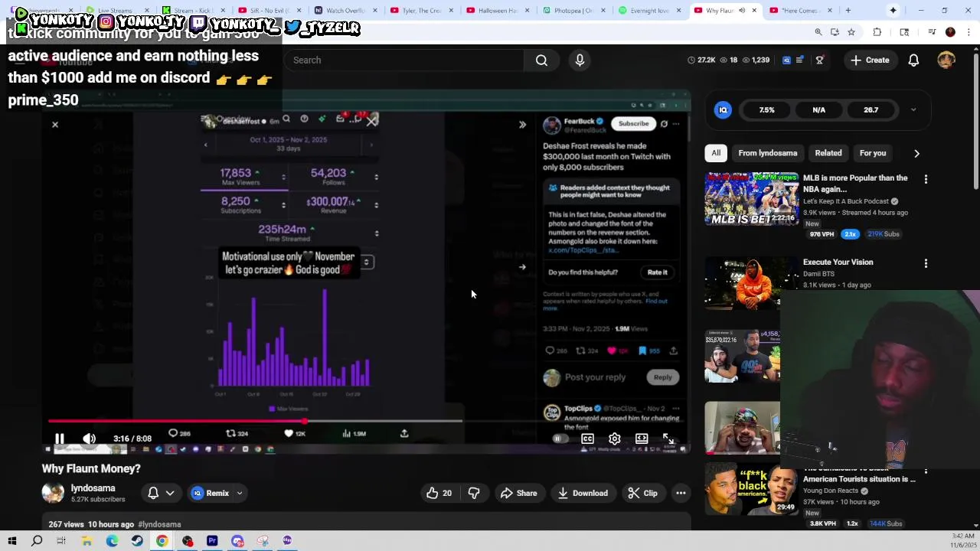Viewport: 980px width, 551px height.
Task: Open YouTube notifications bell
Action: tap(913, 60)
